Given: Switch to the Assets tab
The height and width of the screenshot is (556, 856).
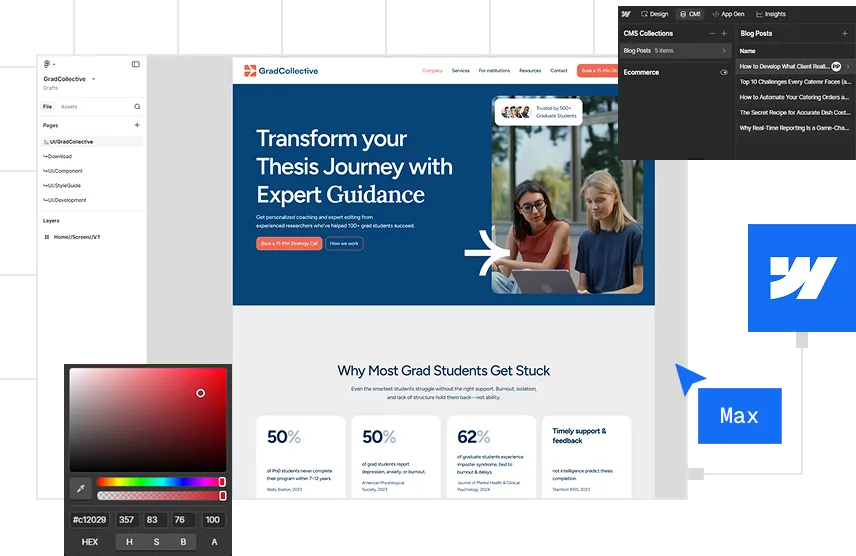Looking at the screenshot, I should [69, 107].
